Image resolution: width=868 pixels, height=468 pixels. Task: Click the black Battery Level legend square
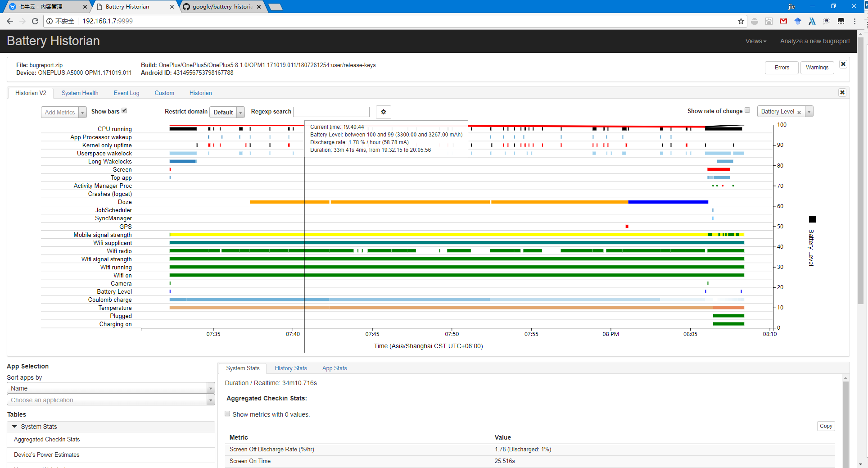click(x=812, y=219)
